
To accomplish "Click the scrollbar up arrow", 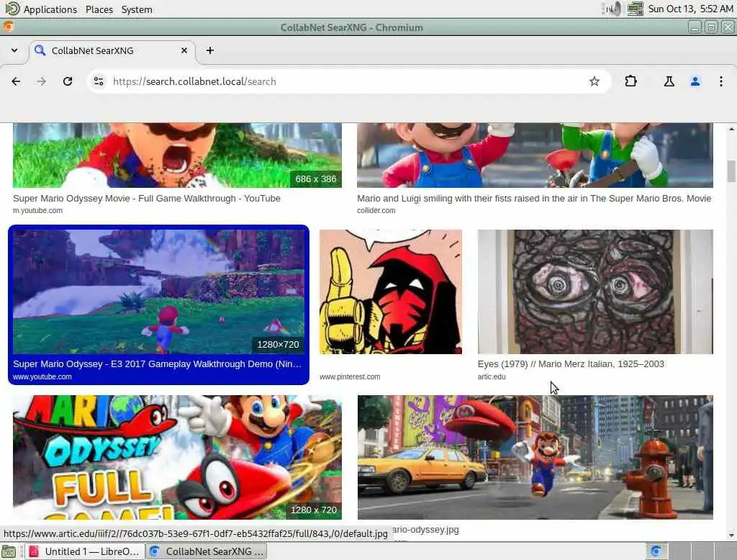I will pyautogui.click(x=731, y=128).
